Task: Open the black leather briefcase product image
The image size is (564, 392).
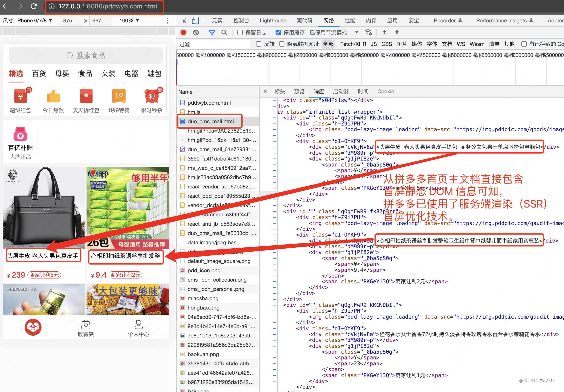Action: coord(44,208)
